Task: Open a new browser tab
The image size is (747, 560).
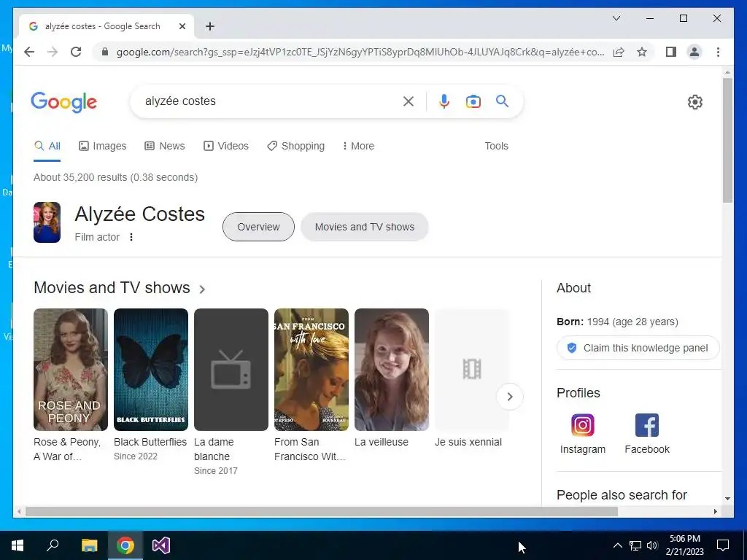Action: [209, 26]
